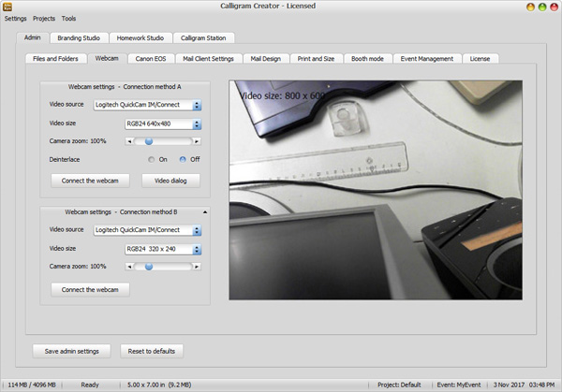Click the webcam video preview image
The image size is (562, 392).
coord(376,190)
